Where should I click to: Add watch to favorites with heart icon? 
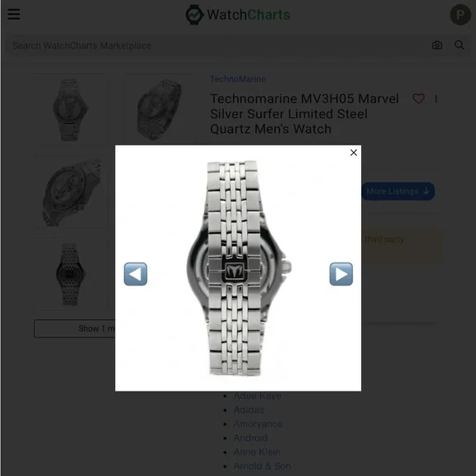419,98
